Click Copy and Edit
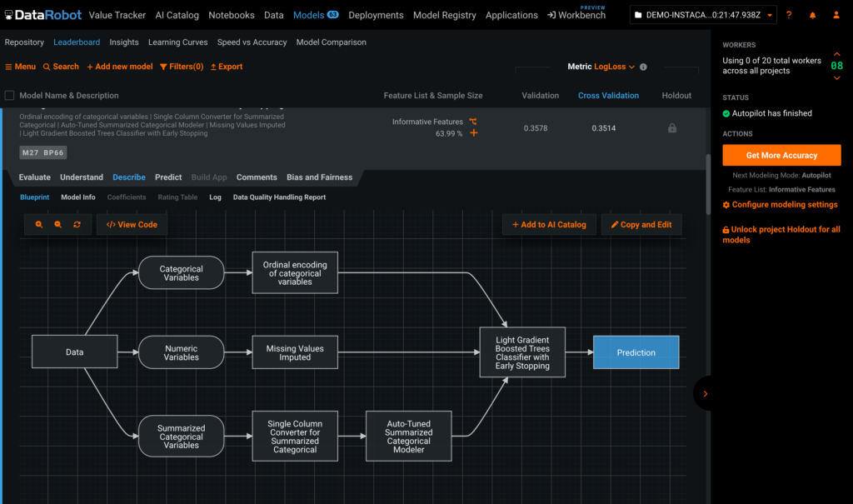 [x=641, y=224]
